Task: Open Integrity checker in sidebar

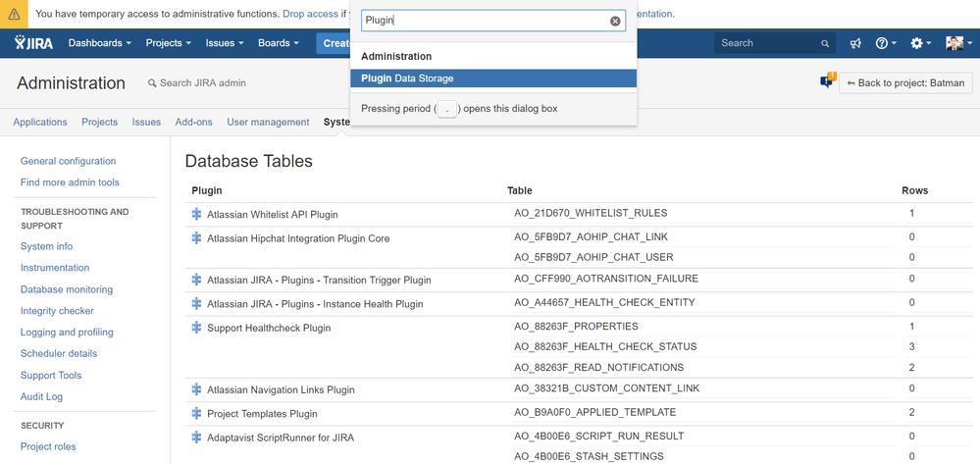Action: (x=57, y=311)
